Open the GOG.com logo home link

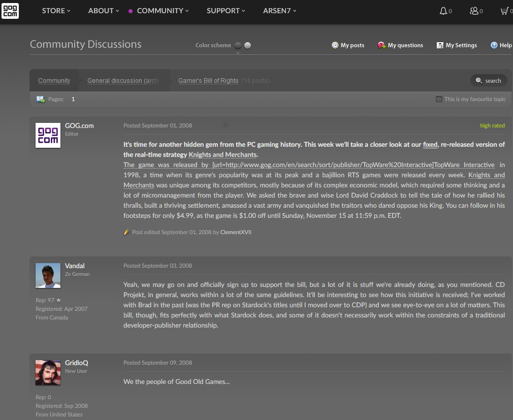[x=10, y=11]
